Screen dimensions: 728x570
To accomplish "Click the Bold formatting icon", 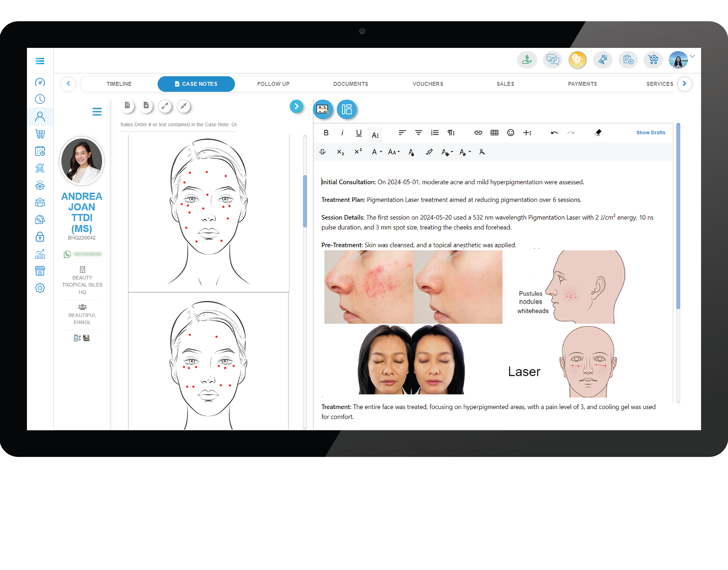I will coord(326,133).
